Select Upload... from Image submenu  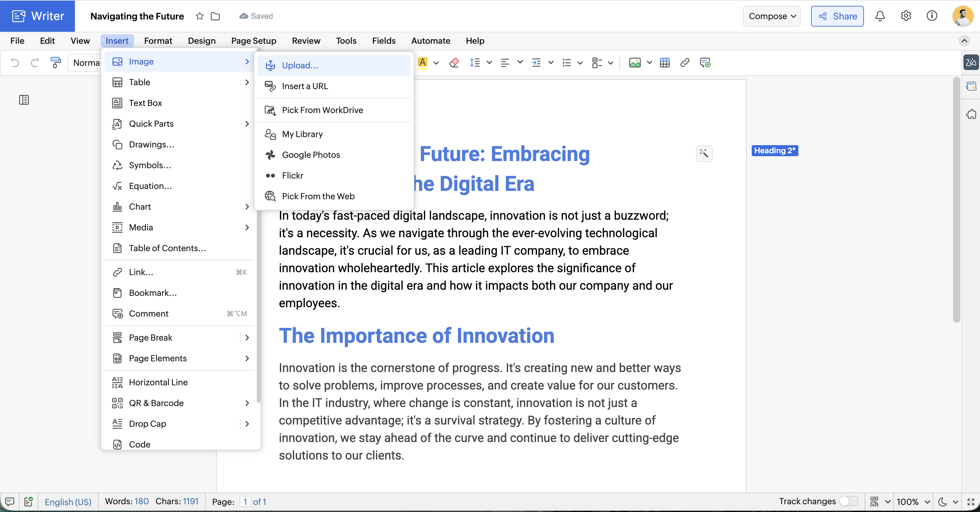[300, 65]
